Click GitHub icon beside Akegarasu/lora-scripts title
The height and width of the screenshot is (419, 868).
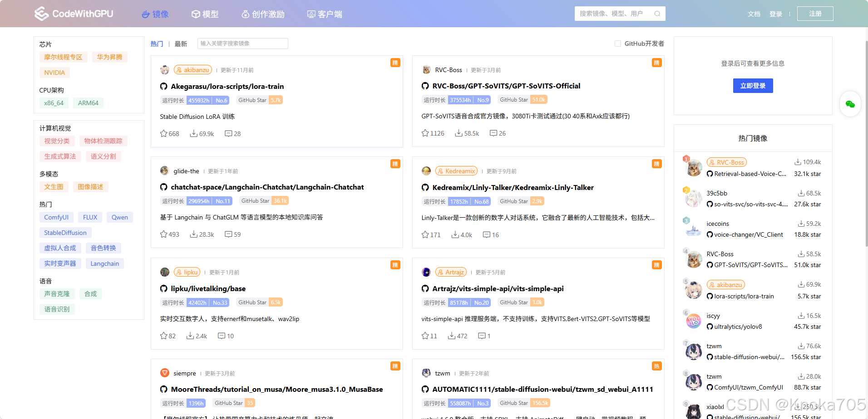[163, 86]
